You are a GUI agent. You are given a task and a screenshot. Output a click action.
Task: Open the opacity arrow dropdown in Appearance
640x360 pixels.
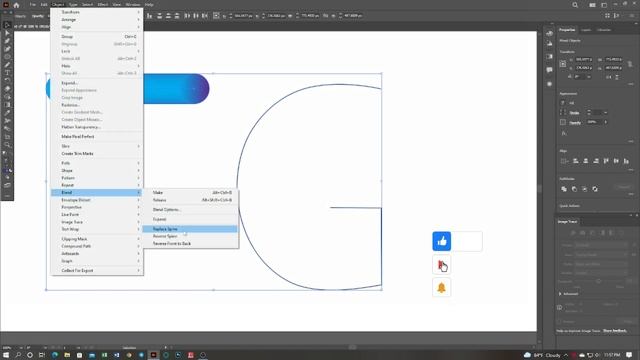click(x=605, y=122)
